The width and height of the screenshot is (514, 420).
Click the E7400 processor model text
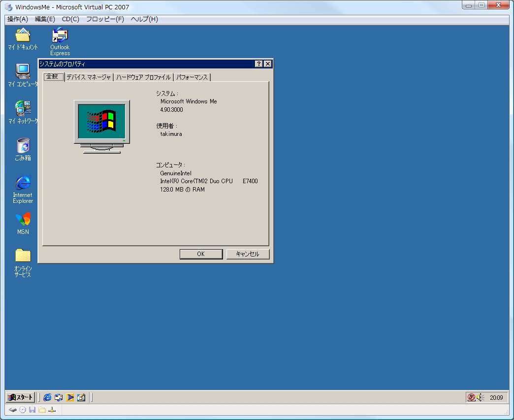250,181
